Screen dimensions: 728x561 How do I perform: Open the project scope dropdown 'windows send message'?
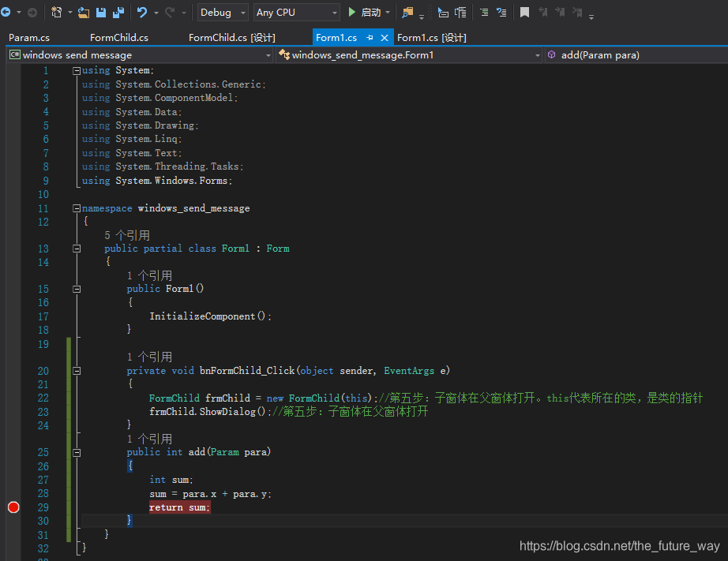pos(141,55)
